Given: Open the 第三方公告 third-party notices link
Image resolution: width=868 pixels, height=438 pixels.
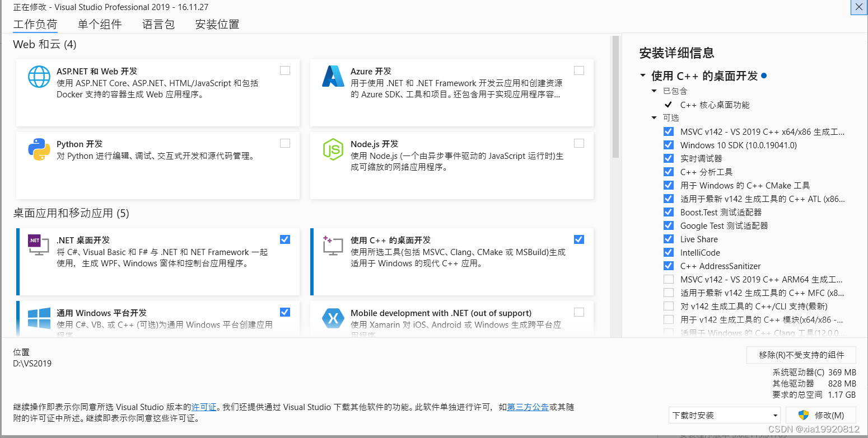Looking at the screenshot, I should pyautogui.click(x=528, y=407).
